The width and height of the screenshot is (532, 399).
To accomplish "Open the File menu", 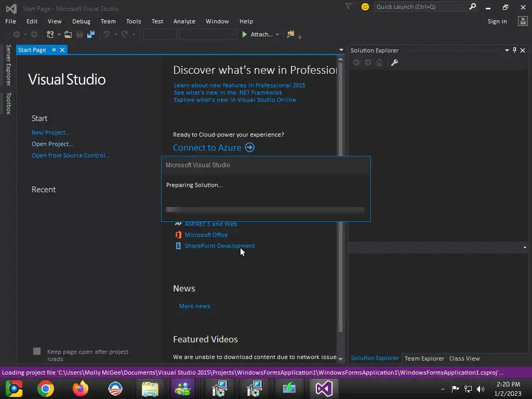I will [x=10, y=21].
